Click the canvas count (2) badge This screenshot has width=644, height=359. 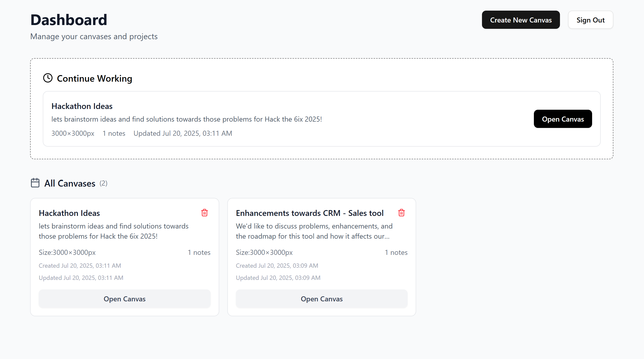[x=103, y=183]
